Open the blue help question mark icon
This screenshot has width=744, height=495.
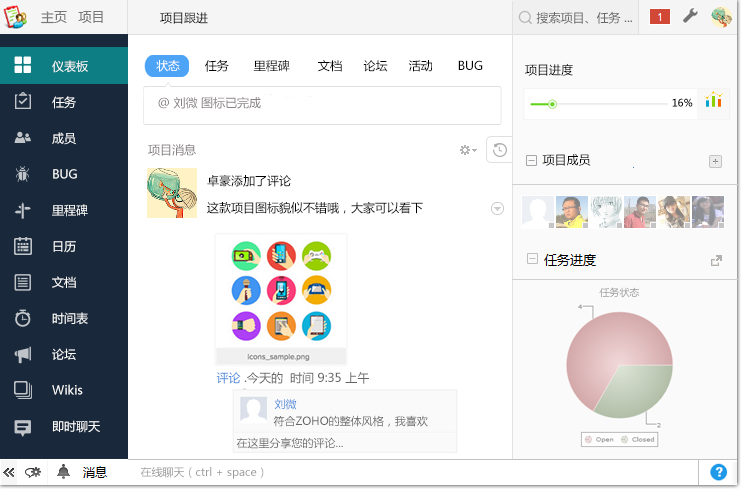click(718, 472)
